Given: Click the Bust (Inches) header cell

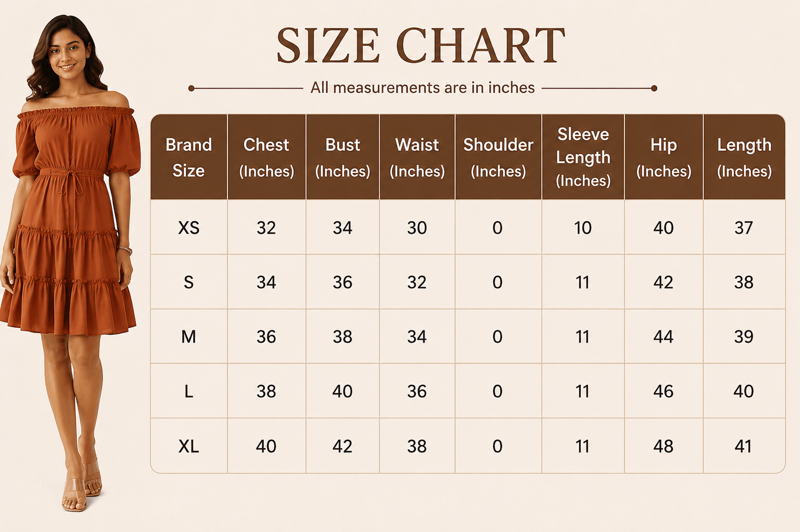Looking at the screenshot, I should 342,157.
